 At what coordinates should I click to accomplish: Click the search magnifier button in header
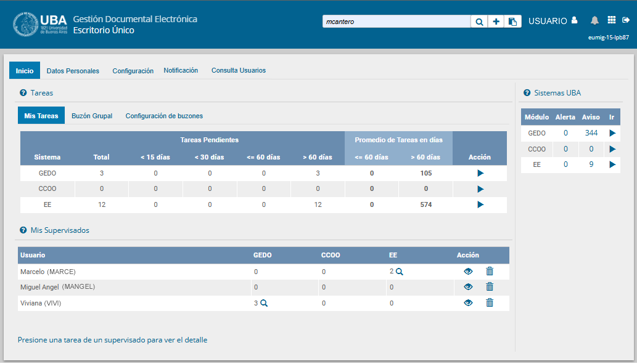[x=479, y=22]
